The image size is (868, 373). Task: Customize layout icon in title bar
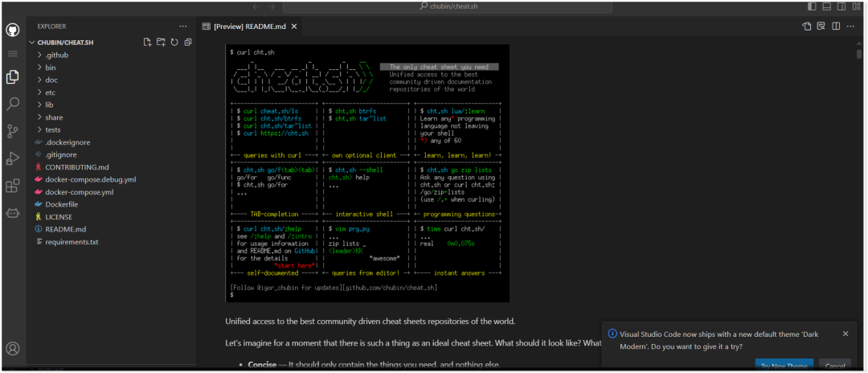[857, 6]
